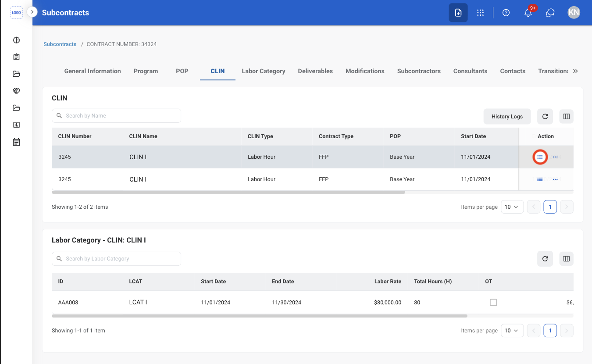Click the list icon in second CLIN row

point(540,179)
